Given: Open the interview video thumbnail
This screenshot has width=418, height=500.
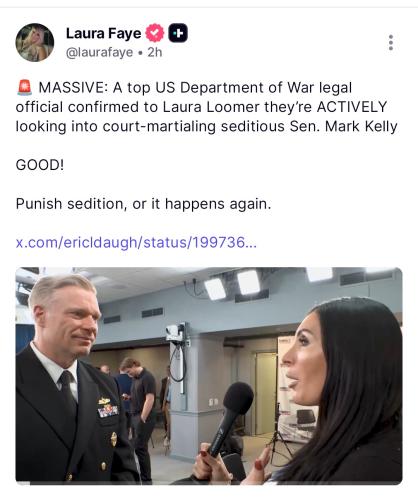Looking at the screenshot, I should 209,376.
